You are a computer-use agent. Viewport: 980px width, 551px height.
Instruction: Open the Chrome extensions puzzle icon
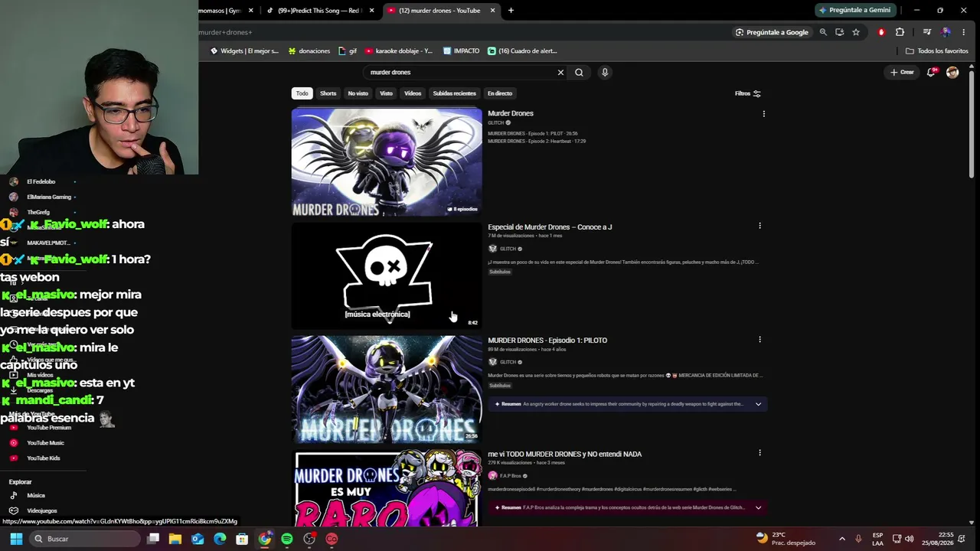(x=900, y=32)
